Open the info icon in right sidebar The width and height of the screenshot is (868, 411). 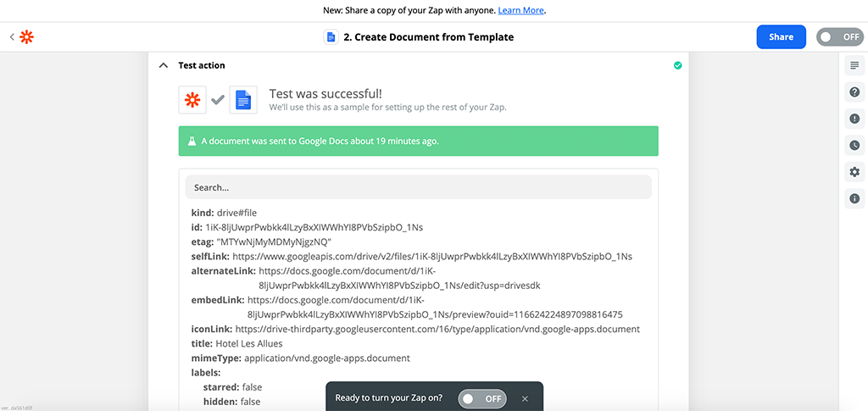(854, 198)
